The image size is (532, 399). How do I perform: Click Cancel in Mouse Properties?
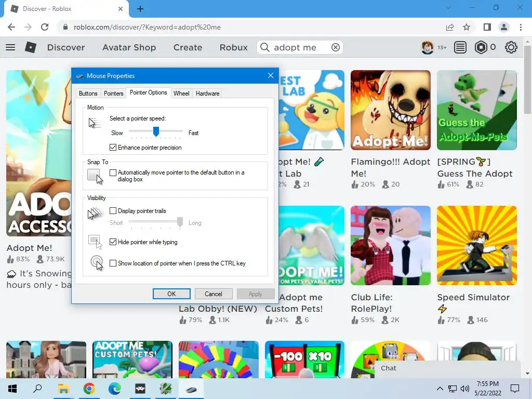point(214,294)
